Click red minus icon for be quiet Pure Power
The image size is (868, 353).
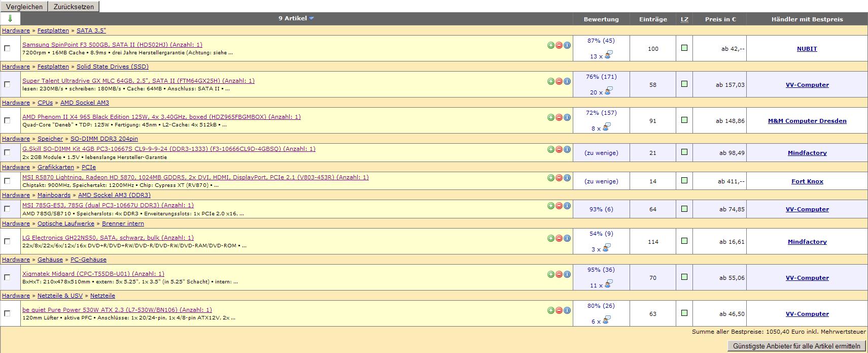(x=559, y=310)
